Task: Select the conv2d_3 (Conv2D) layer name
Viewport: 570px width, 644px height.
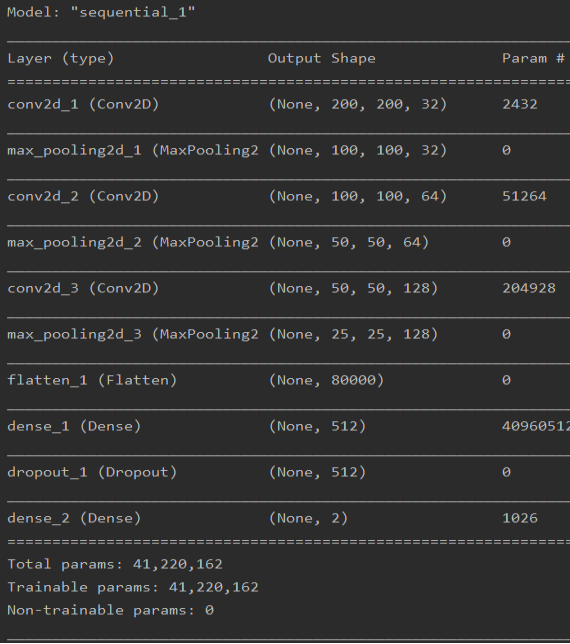Action: coord(83,288)
